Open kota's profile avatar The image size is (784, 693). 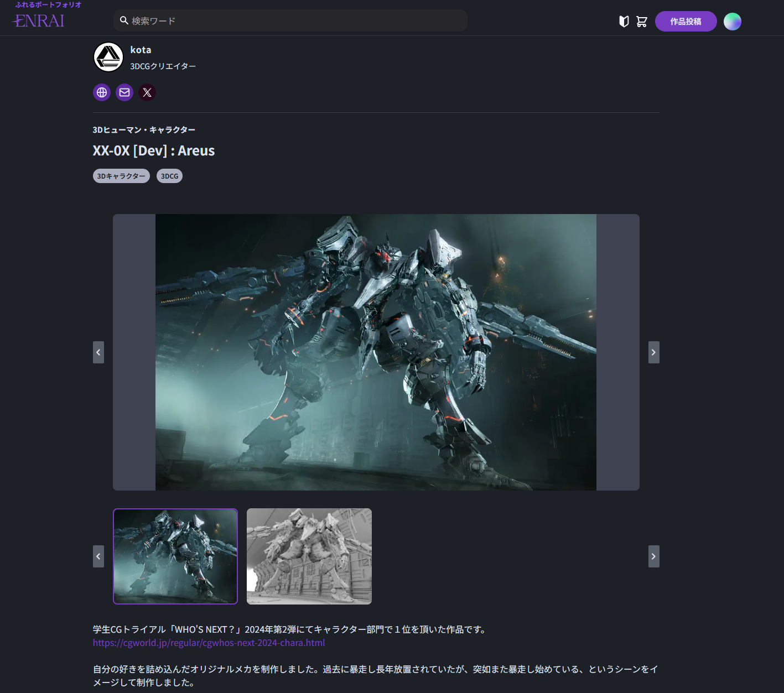pyautogui.click(x=108, y=57)
